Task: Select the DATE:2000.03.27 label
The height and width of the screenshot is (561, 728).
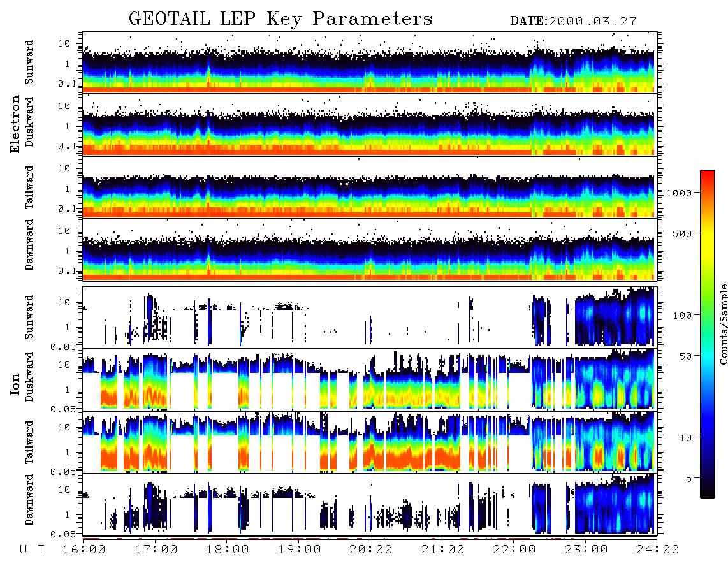Action: click(x=573, y=22)
